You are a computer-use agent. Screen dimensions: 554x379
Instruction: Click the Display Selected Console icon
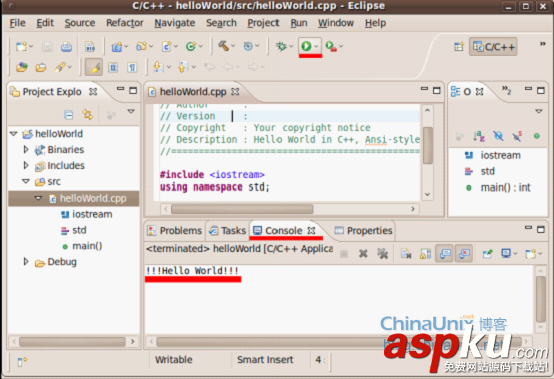coord(506,254)
